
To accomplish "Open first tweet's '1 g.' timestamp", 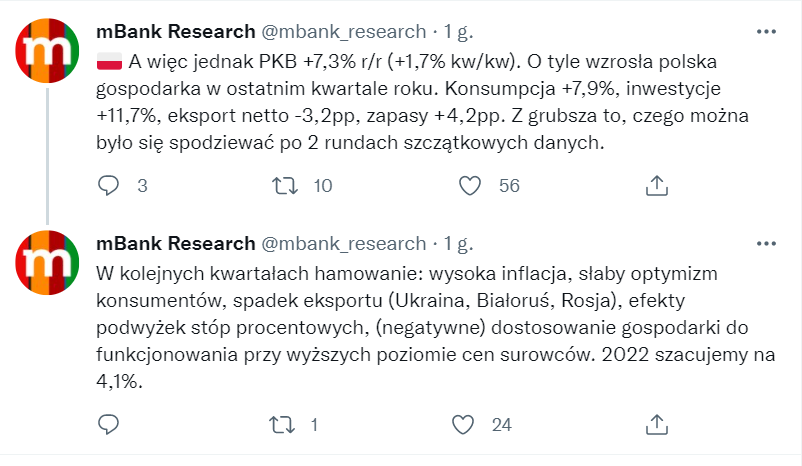I will coord(458,32).
